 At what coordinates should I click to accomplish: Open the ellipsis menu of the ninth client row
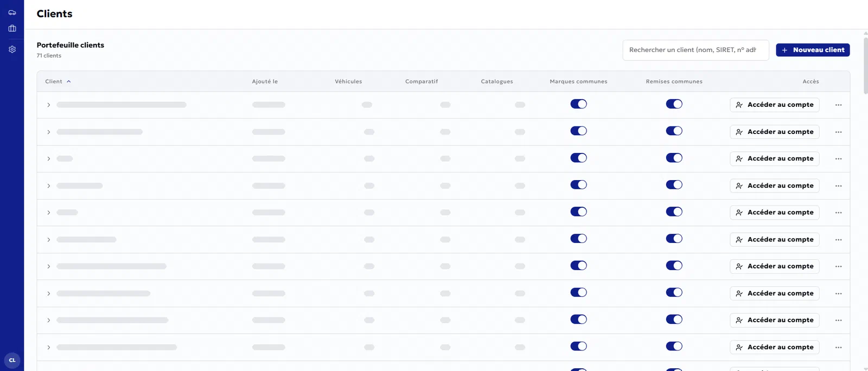click(838, 320)
